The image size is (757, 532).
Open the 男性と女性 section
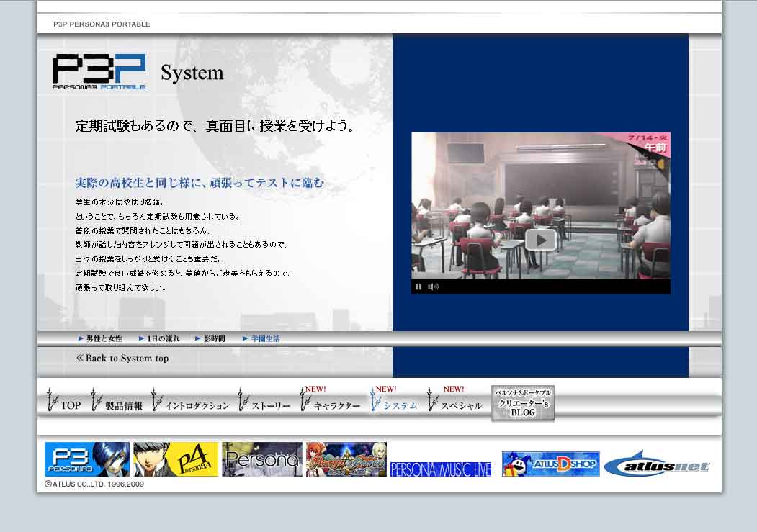[100, 338]
